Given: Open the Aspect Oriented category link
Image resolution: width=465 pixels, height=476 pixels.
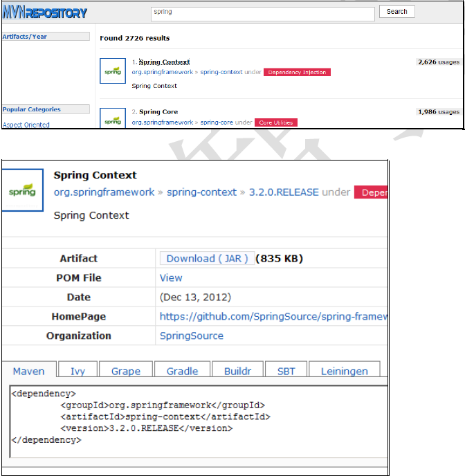Looking at the screenshot, I should (26, 125).
